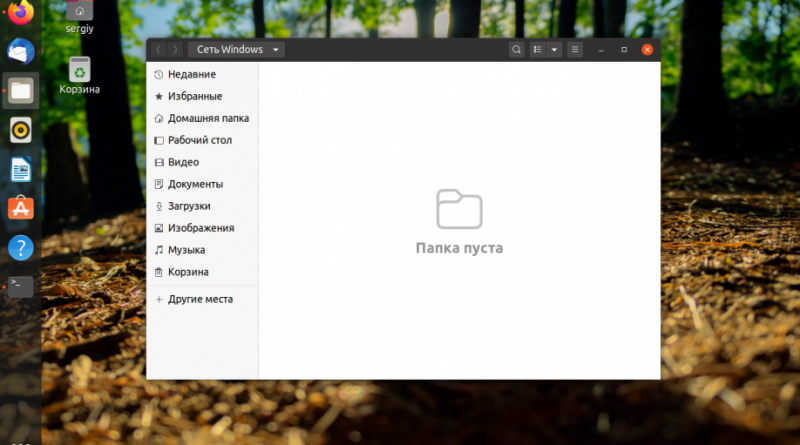
Task: Open the Музыка folder
Action: (x=186, y=250)
